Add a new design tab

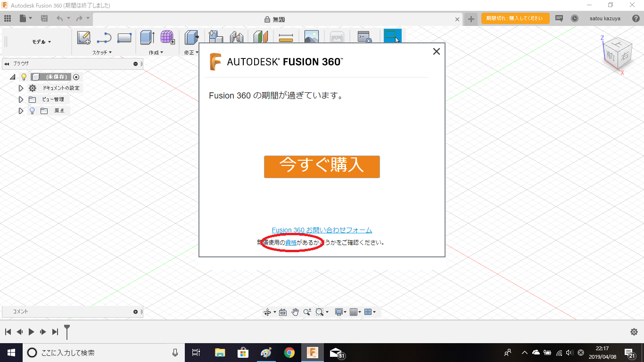471,19
